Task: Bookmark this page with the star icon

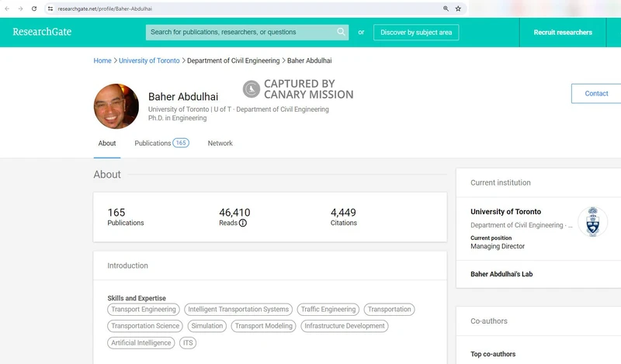Action: click(x=458, y=9)
